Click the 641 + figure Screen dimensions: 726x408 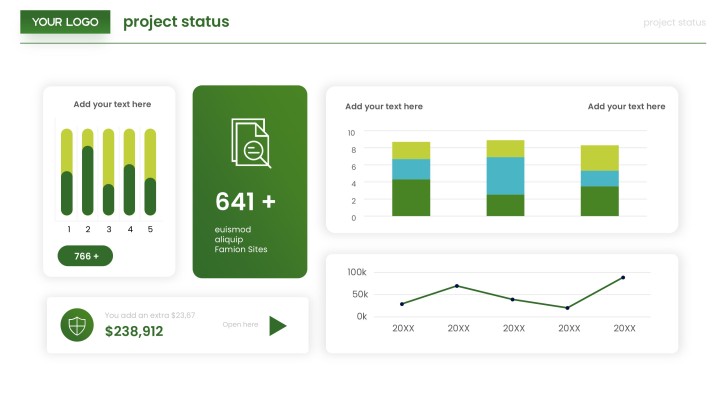coord(245,202)
